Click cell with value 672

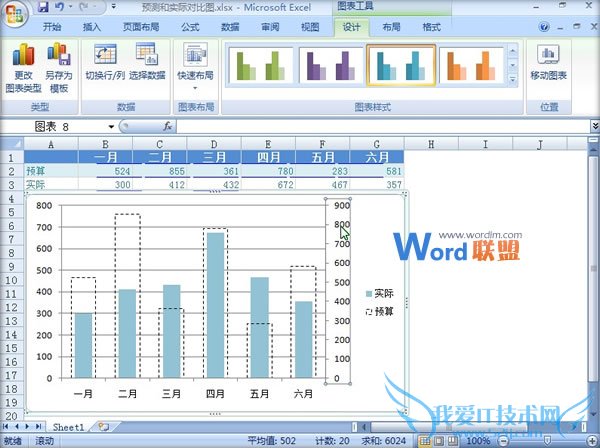pyautogui.click(x=268, y=185)
